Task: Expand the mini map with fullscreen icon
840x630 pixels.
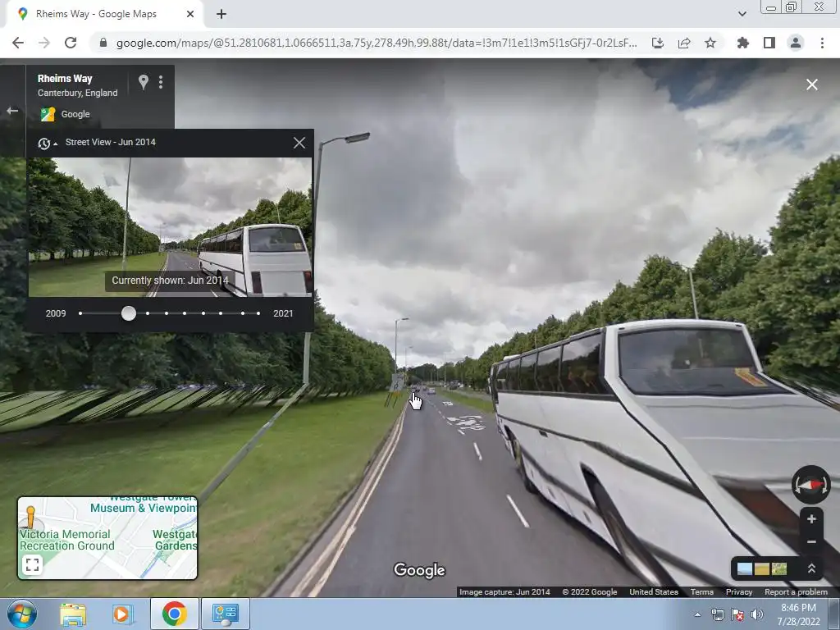Action: [x=32, y=564]
